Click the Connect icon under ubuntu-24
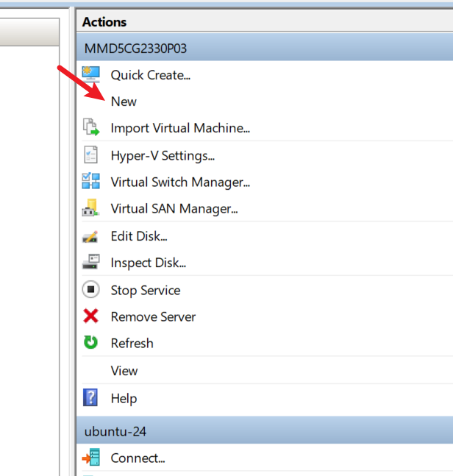453x476 pixels. 90,458
